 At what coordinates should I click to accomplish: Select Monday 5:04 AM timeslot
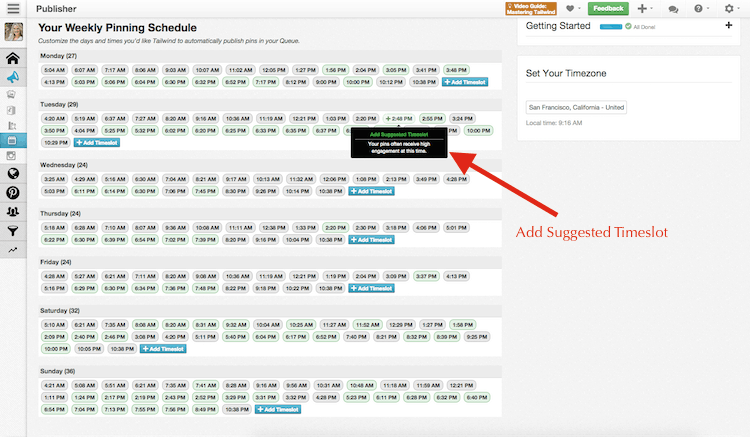pos(55,70)
